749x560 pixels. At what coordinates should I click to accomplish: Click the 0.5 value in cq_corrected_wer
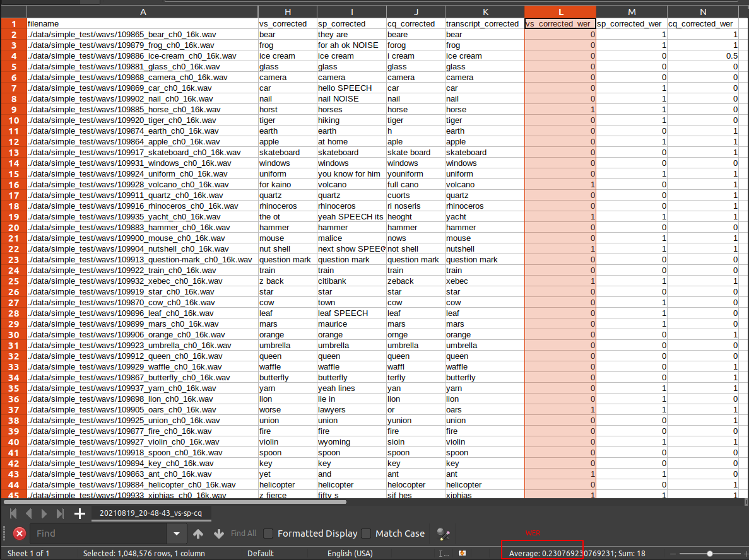[x=703, y=56]
